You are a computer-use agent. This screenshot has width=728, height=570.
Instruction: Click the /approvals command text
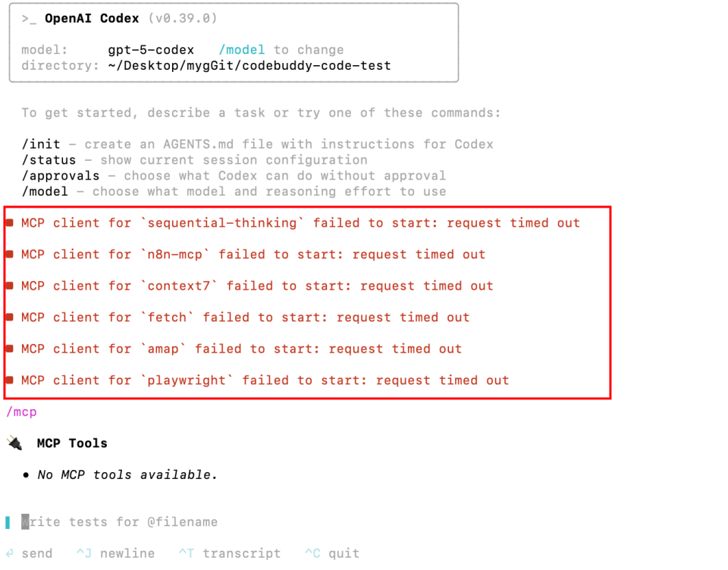(x=60, y=176)
